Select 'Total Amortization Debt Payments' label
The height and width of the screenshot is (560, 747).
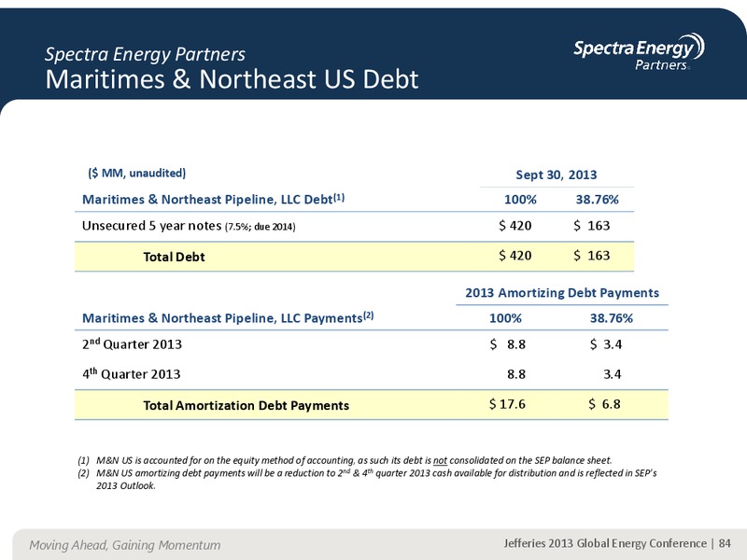tap(246, 405)
